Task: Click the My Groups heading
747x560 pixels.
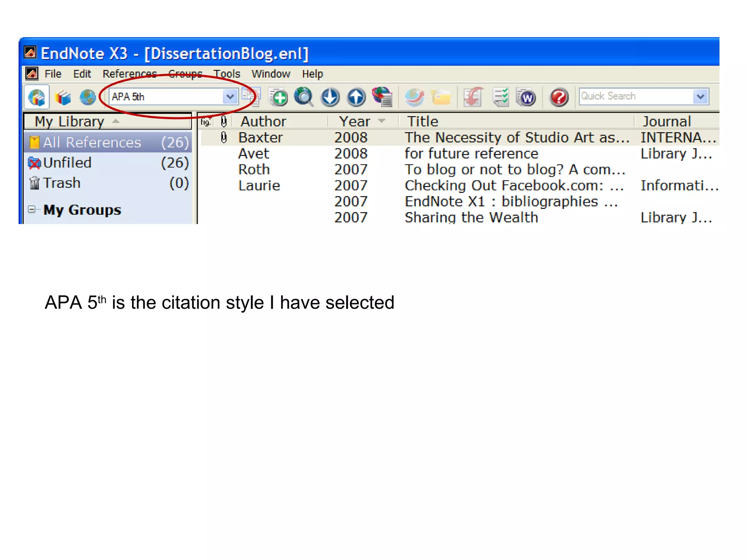Action: point(82,210)
